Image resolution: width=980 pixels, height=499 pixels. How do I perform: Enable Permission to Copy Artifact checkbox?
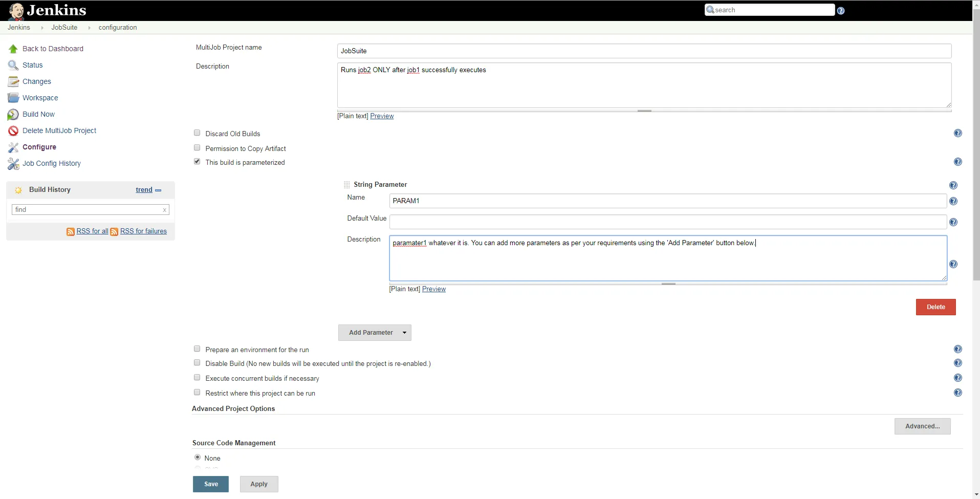click(197, 148)
